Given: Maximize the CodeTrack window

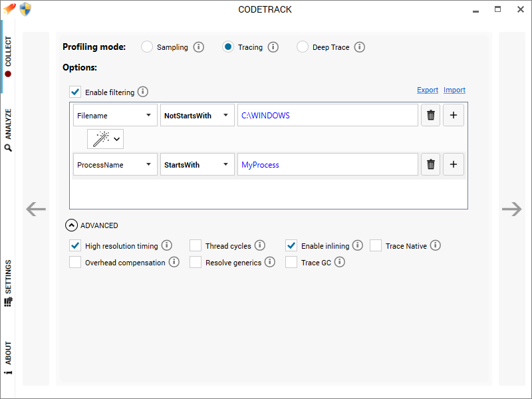Looking at the screenshot, I should tap(497, 9).
